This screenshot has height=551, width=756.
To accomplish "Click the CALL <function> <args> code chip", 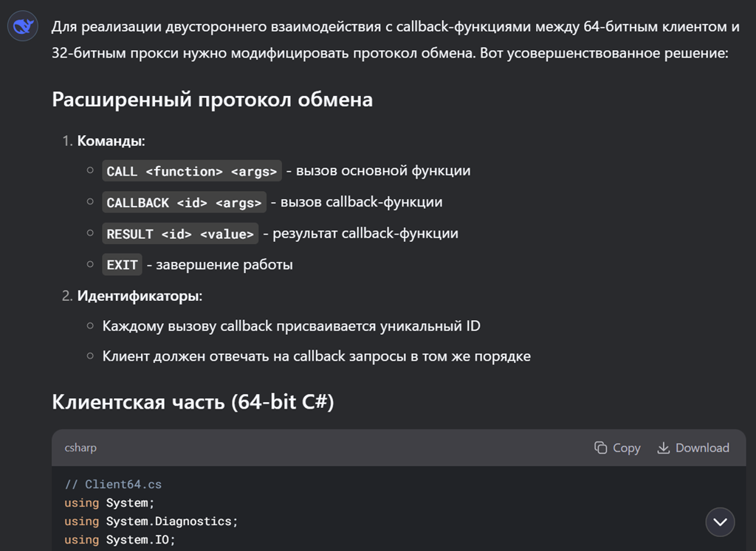I will pos(192,171).
